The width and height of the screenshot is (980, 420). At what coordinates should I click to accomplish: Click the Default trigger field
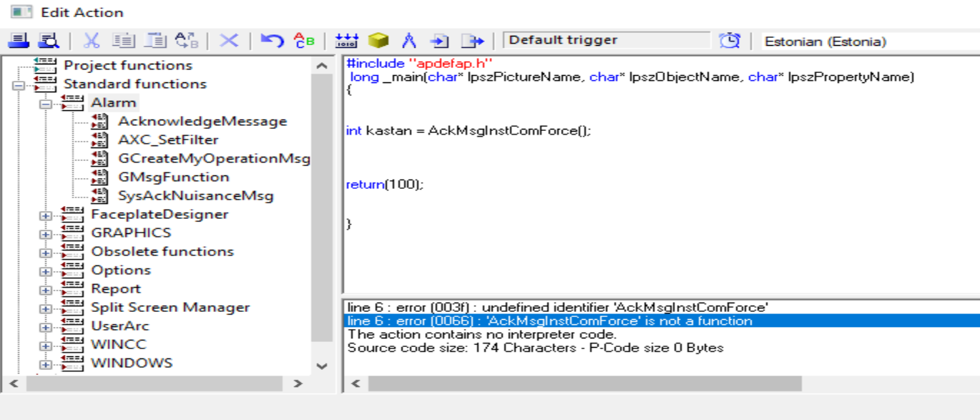(607, 41)
